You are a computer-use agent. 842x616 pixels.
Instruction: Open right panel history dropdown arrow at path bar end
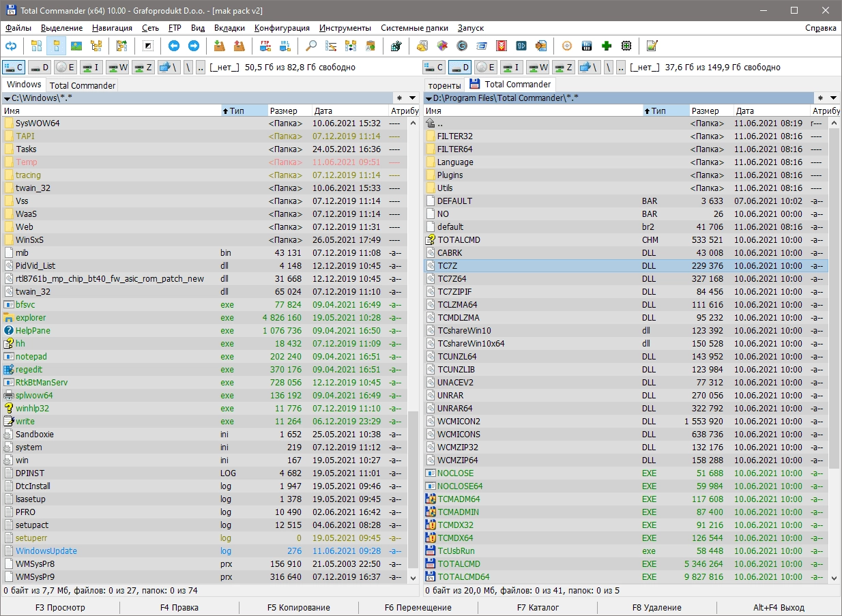pos(834,98)
